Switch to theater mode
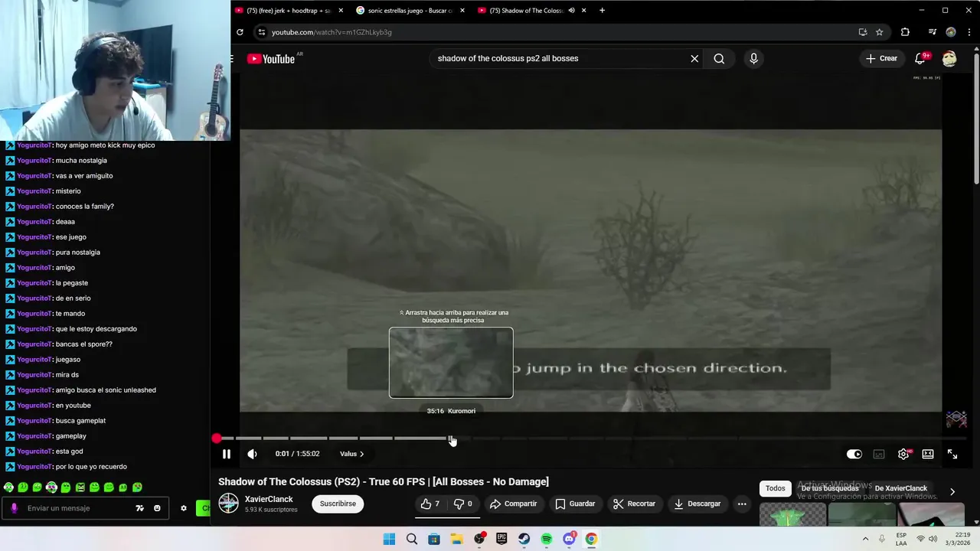 [x=928, y=454]
